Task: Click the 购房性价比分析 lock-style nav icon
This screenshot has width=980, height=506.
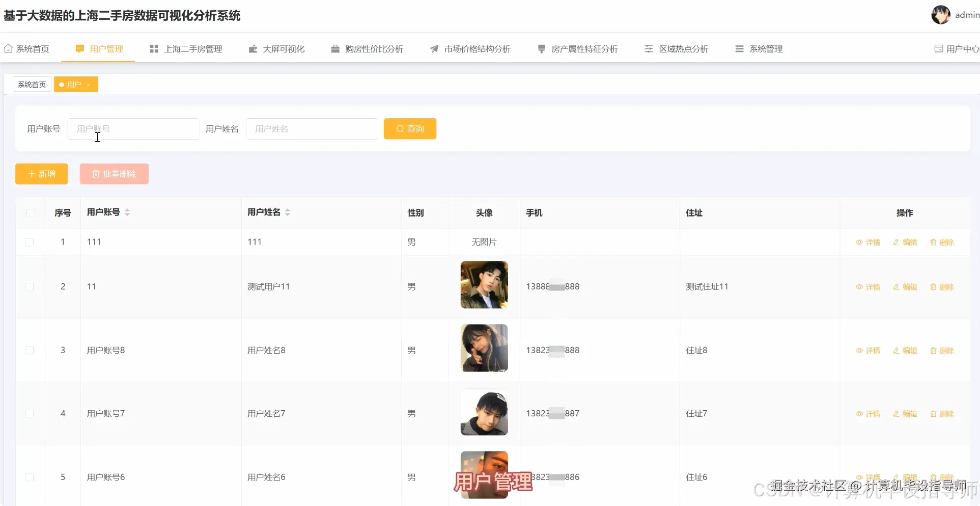Action: 334,48
